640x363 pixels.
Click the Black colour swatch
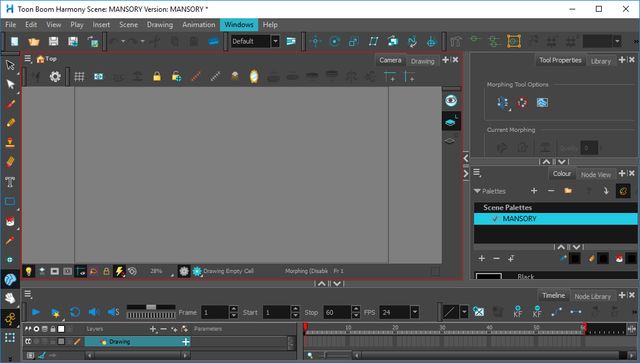tap(488, 276)
